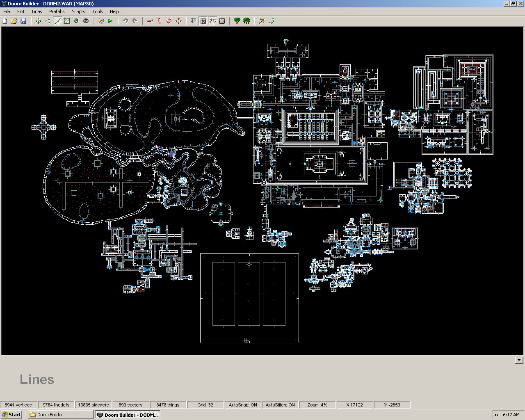Open the File menu

[x=7, y=11]
